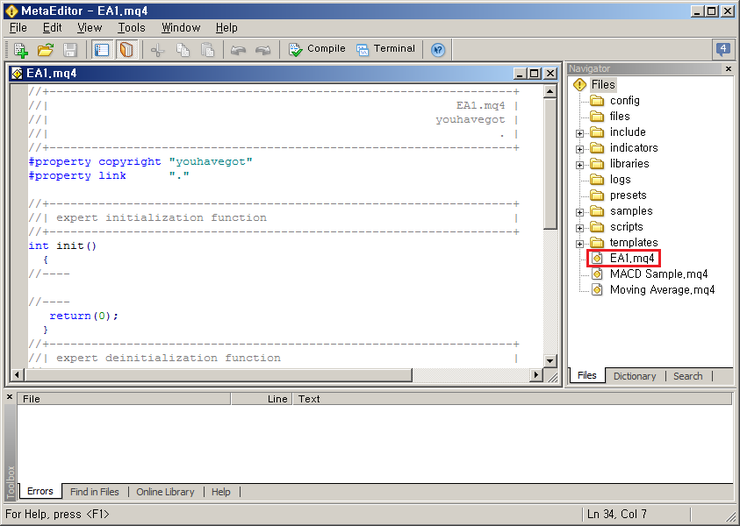The height and width of the screenshot is (526, 740).
Task: Click editor vertical scrollbar down arrow
Action: pyautogui.click(x=549, y=361)
